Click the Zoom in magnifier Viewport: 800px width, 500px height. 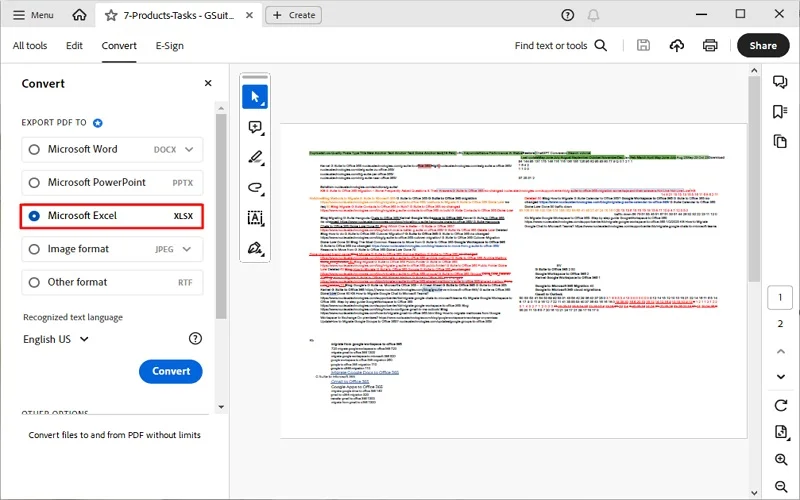tap(781, 460)
